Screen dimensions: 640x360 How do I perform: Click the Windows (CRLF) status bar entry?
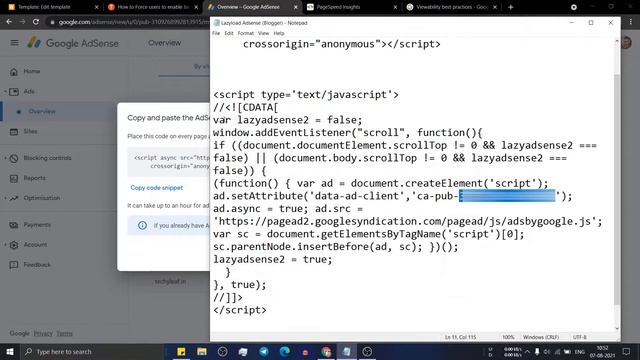click(540, 337)
